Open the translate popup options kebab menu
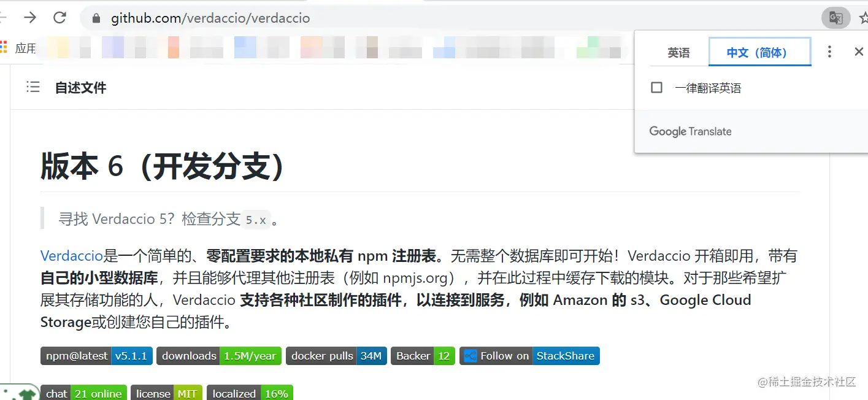 point(829,52)
